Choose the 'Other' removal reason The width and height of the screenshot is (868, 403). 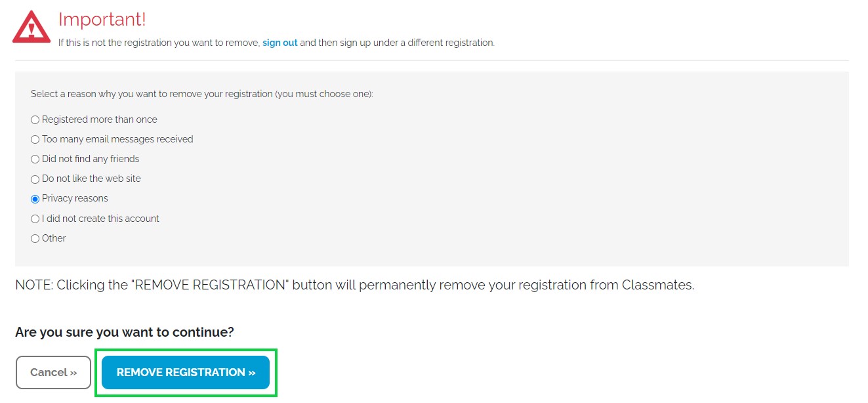(35, 238)
